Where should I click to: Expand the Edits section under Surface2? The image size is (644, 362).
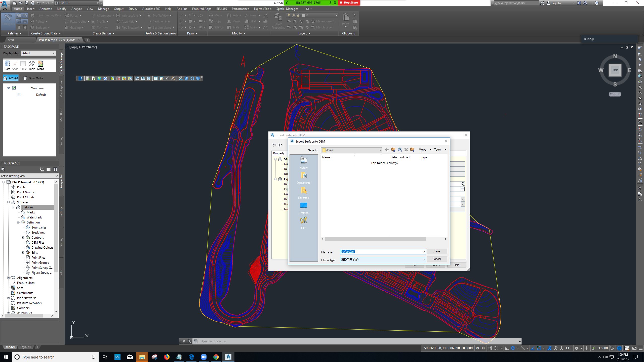pos(23,252)
